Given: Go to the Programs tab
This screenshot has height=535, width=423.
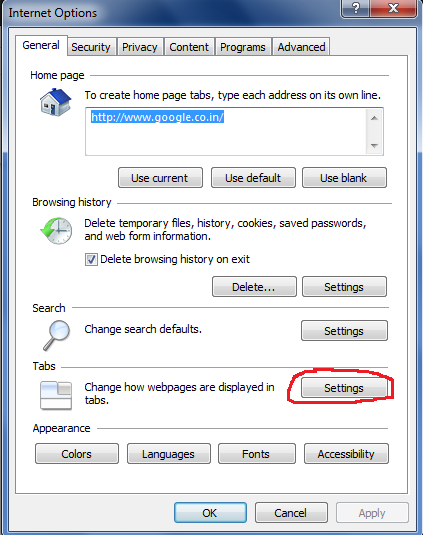Looking at the screenshot, I should coord(243,47).
